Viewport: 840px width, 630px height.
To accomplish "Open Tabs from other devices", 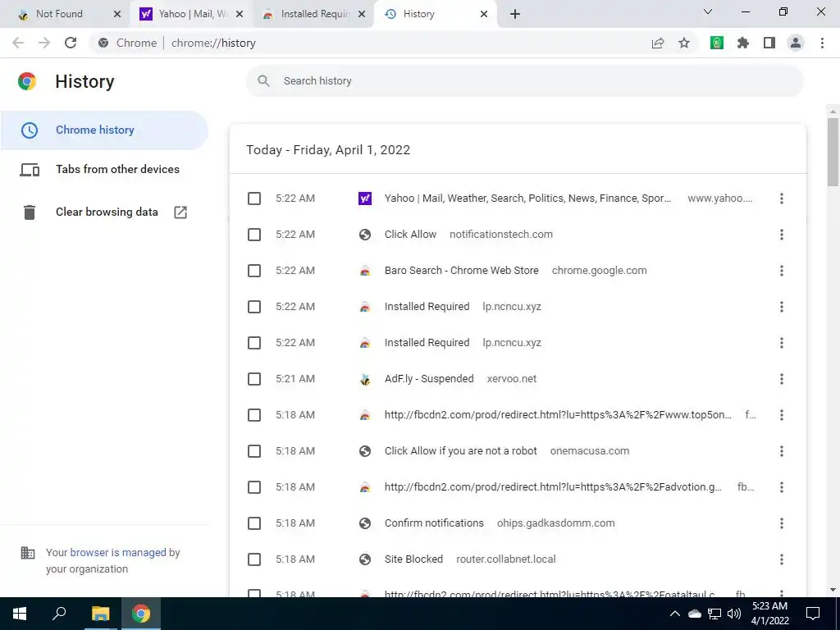I will click(x=104, y=169).
